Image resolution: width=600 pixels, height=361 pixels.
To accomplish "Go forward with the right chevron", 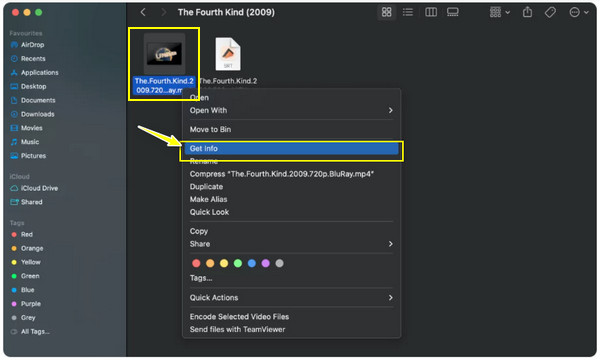I will pos(164,12).
